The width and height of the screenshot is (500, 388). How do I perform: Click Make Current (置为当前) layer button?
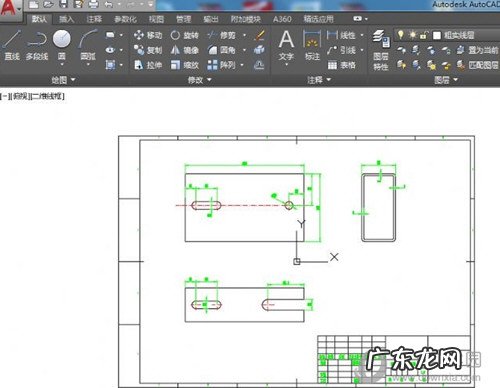tap(477, 50)
